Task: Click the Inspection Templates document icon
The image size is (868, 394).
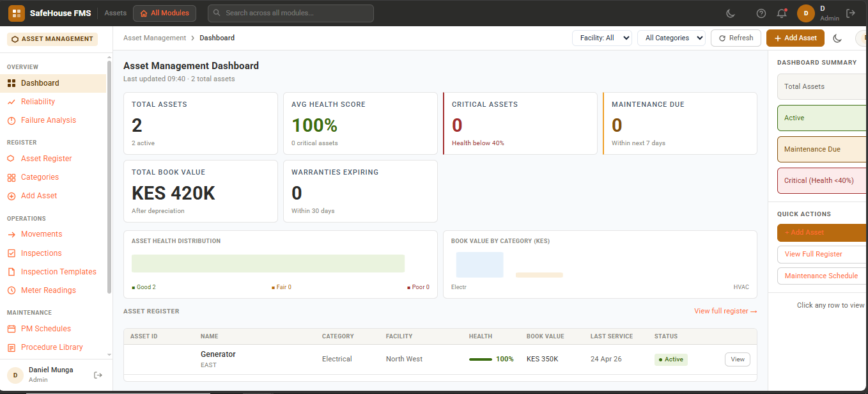Action: (x=12, y=272)
